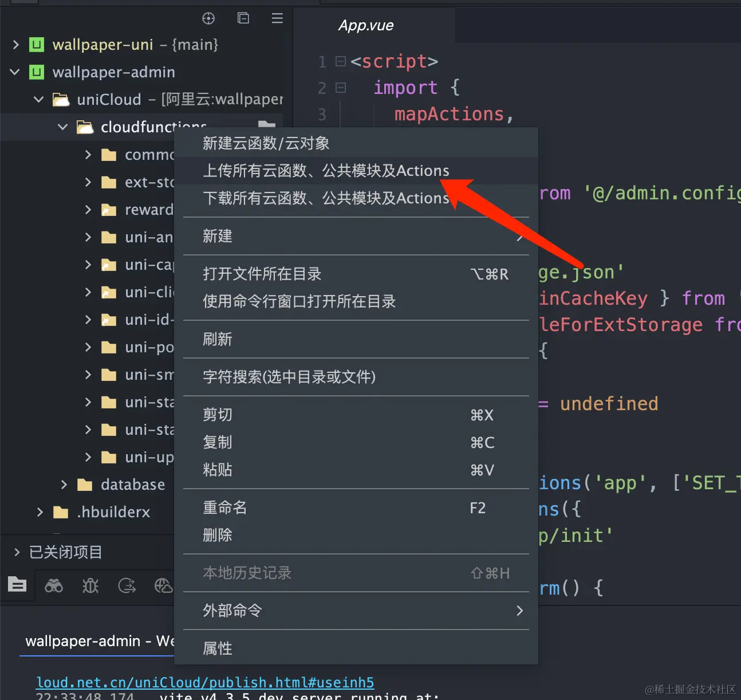741x700 pixels.
Task: Click line number 1 in the gutter
Action: (x=322, y=61)
